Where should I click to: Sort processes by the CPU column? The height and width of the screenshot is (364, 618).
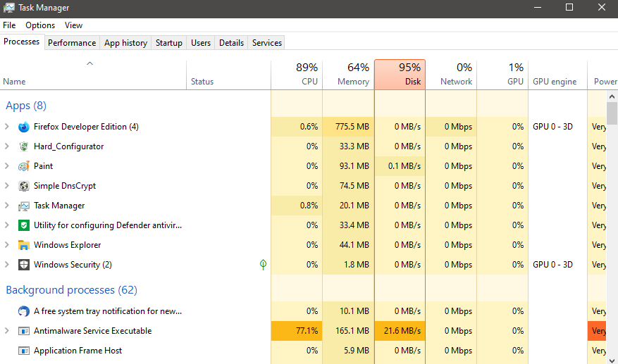click(x=297, y=75)
